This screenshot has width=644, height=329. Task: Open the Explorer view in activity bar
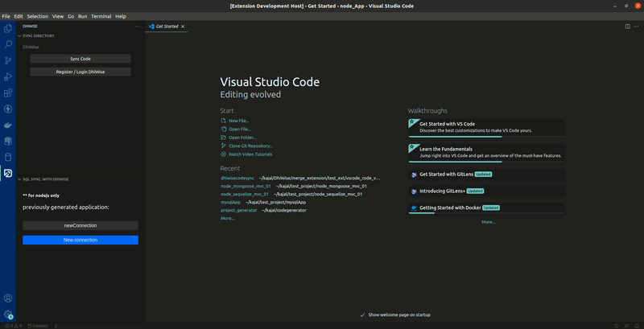(8, 28)
